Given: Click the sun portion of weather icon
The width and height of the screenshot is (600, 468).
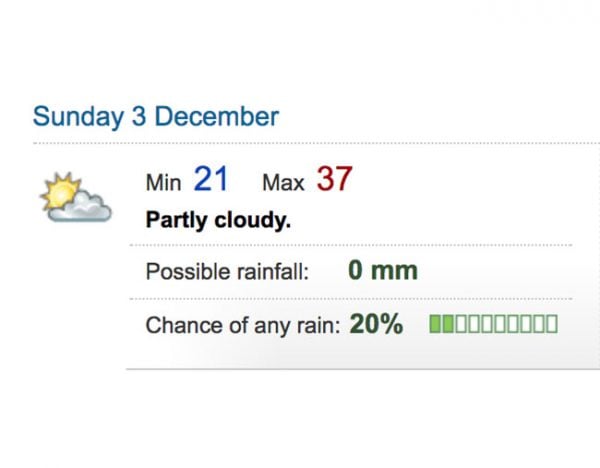Looking at the screenshot, I should [61, 191].
